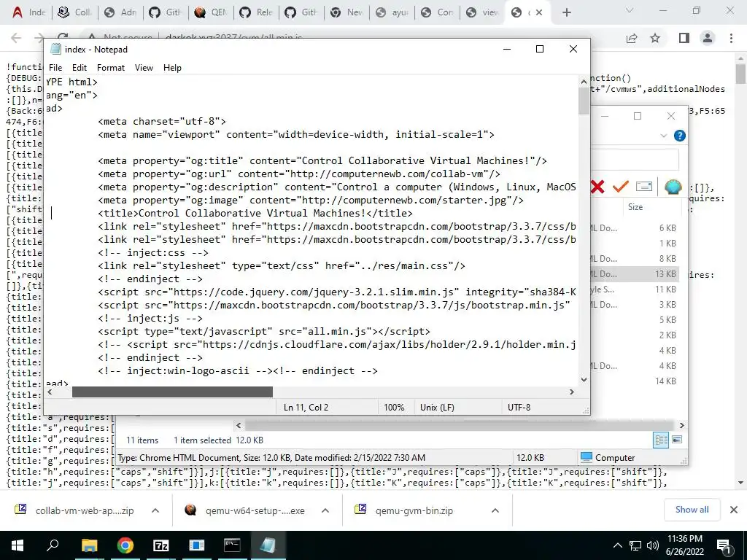Click the Explorer search field
Viewport: 747px width, 560px height.
coord(635,158)
